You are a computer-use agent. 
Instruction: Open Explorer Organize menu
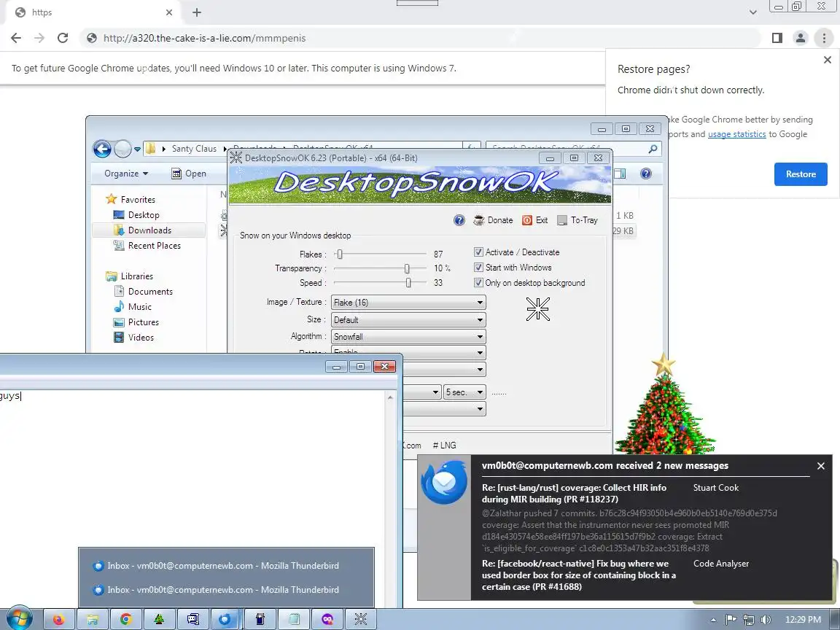126,174
